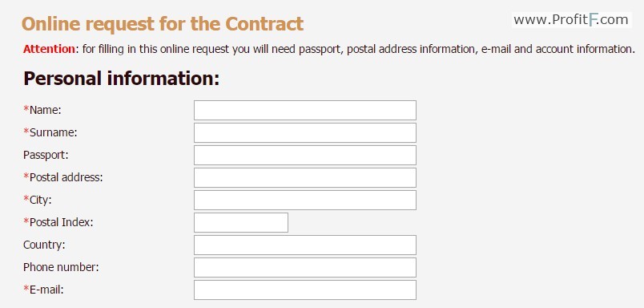Viewport: 644px width, 308px height.
Task: Click the Phone number input field
Action: [x=304, y=267]
